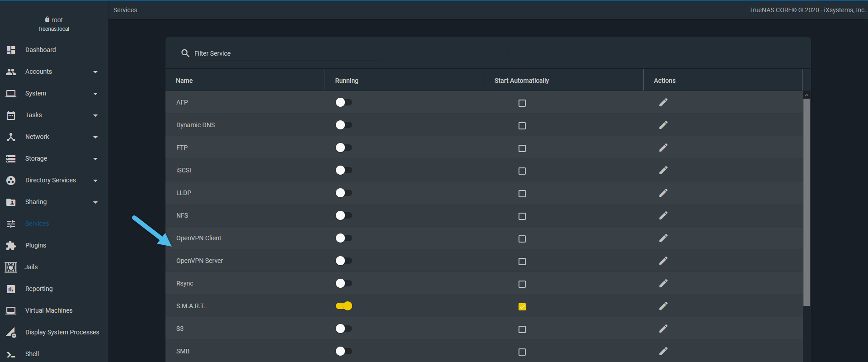The width and height of the screenshot is (868, 362).
Task: Open the Shell terminal icon
Action: (11, 354)
